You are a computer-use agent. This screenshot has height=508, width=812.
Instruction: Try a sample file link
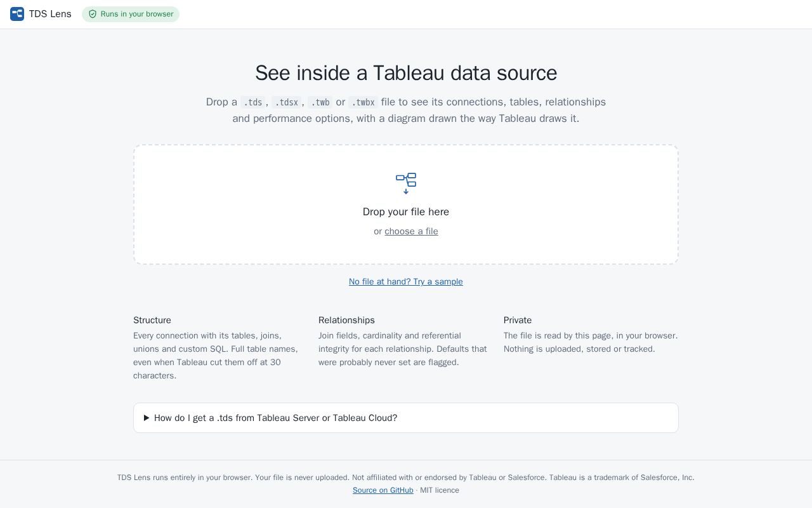[406, 281]
